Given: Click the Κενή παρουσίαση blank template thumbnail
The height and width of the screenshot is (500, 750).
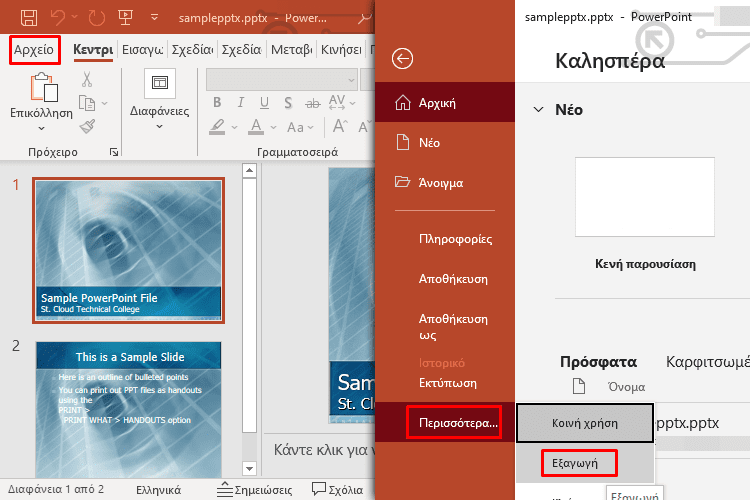Looking at the screenshot, I should point(645,197).
